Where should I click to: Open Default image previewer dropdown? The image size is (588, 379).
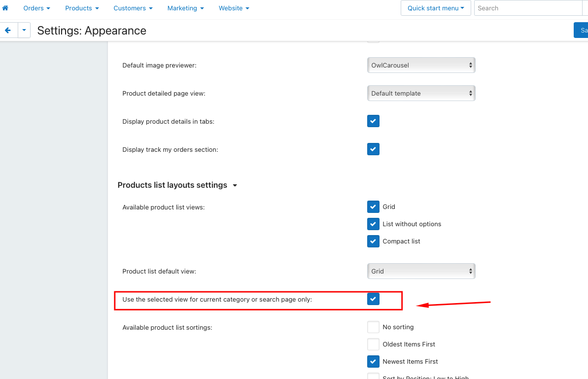click(421, 65)
